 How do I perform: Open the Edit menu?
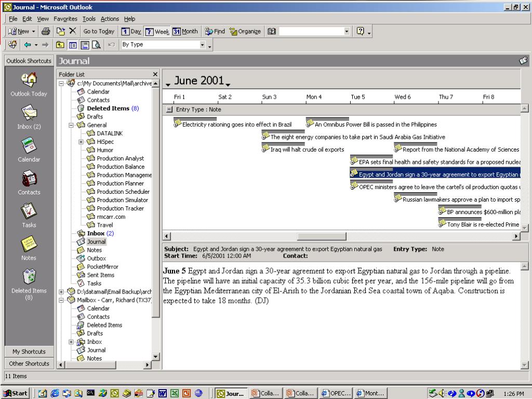point(27,19)
